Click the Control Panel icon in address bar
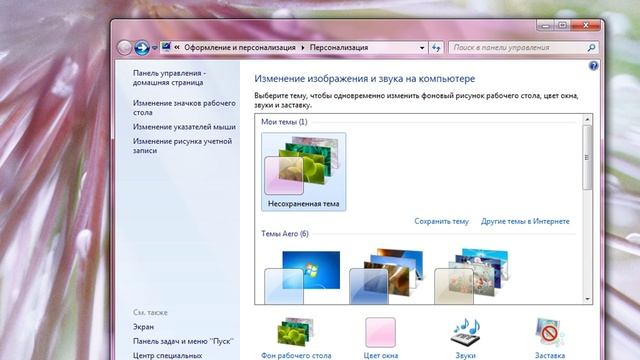640x360 pixels. coord(166,47)
